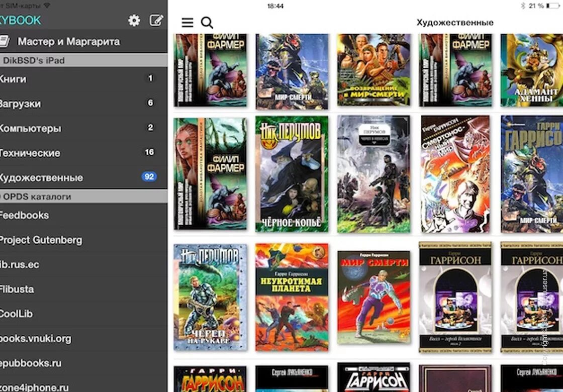Screen dimensions: 563x392
Task: Open the Смертоносный мир book cover
Action: [x=455, y=174]
